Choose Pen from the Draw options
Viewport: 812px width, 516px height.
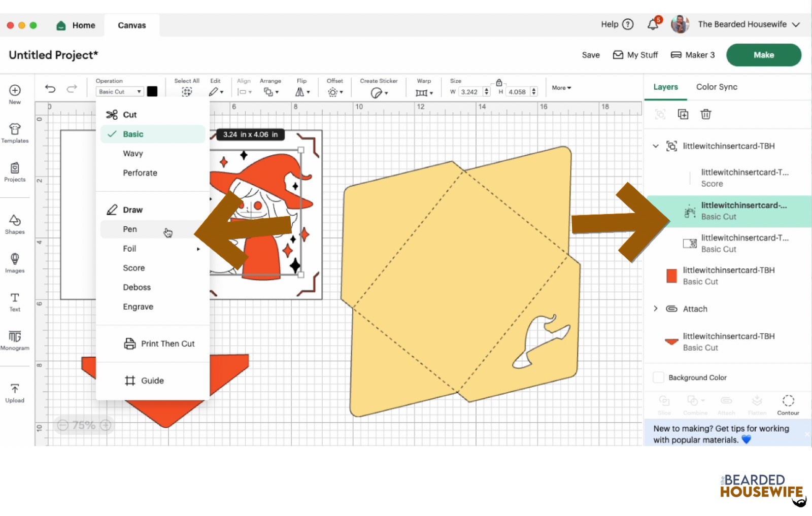coord(130,229)
